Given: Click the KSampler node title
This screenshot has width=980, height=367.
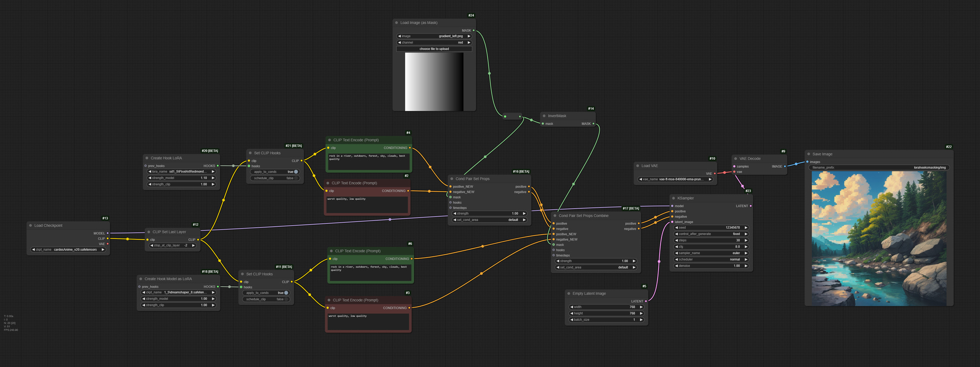Looking at the screenshot, I should click(x=686, y=198).
